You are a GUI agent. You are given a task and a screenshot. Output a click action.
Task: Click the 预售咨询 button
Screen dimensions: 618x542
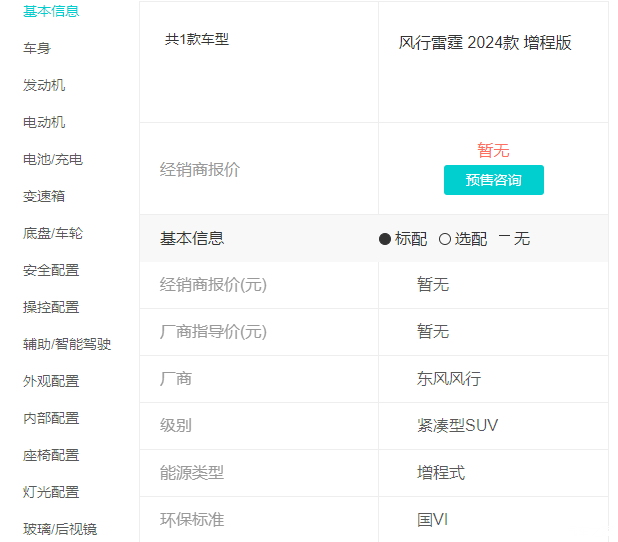(493, 180)
